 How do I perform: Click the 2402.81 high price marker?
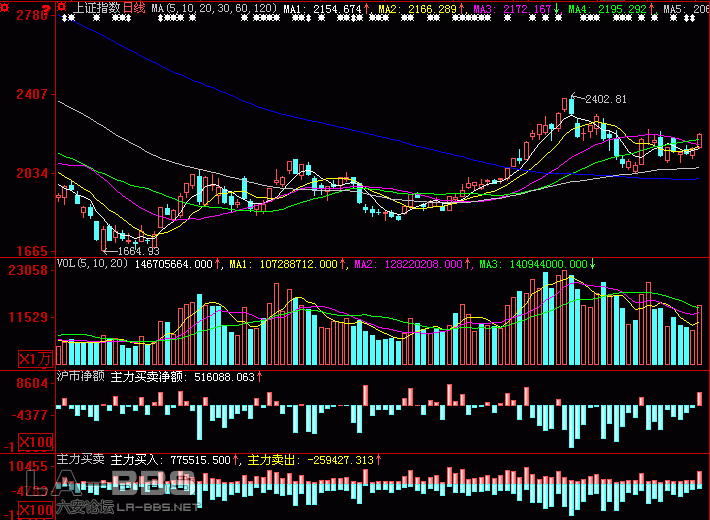[x=605, y=99]
